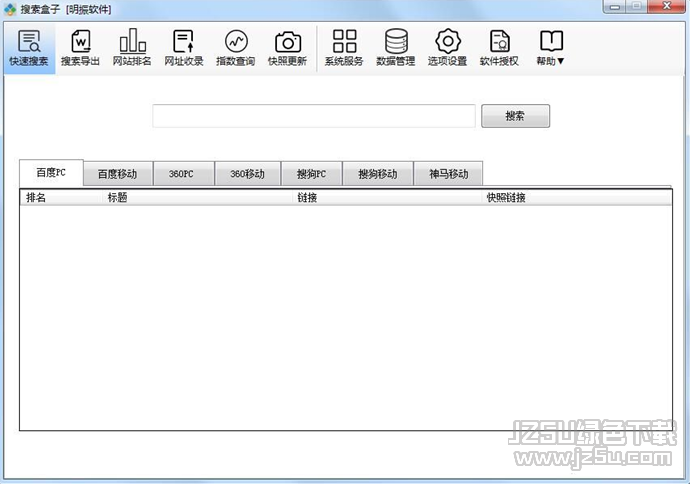Viewport: 690px width, 484px height.
Task: Click the 快照链接 column header
Action: [x=576, y=198]
